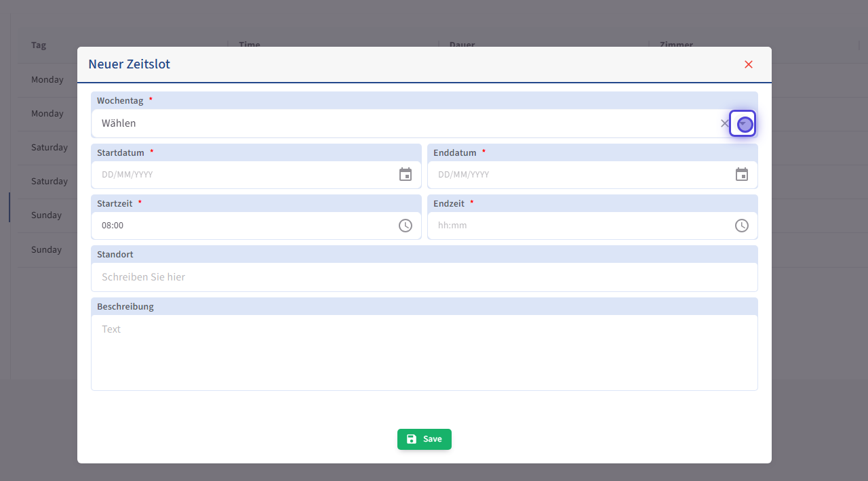Image resolution: width=868 pixels, height=481 pixels.
Task: Open the Startdatum calendar picker
Action: [x=406, y=175]
